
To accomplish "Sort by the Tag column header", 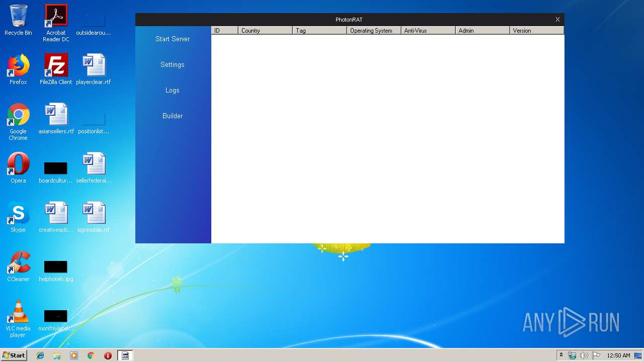I will click(x=319, y=31).
